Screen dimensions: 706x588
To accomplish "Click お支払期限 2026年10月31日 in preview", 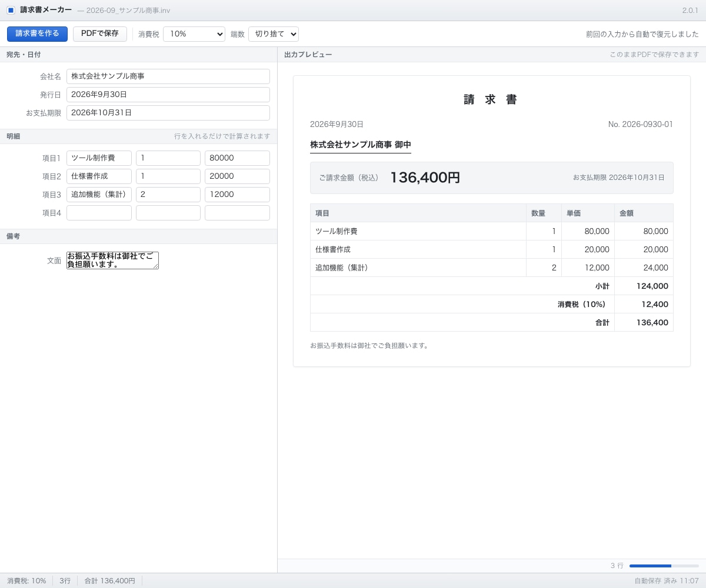I will (x=619, y=178).
